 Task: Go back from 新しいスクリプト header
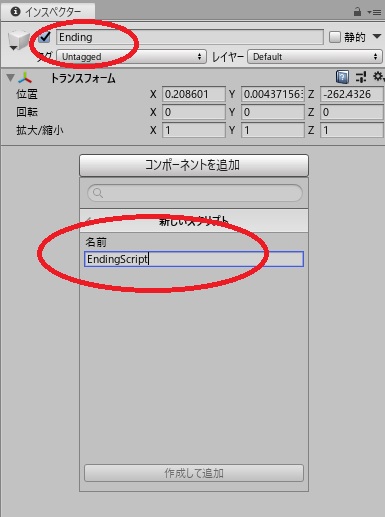[x=89, y=220]
